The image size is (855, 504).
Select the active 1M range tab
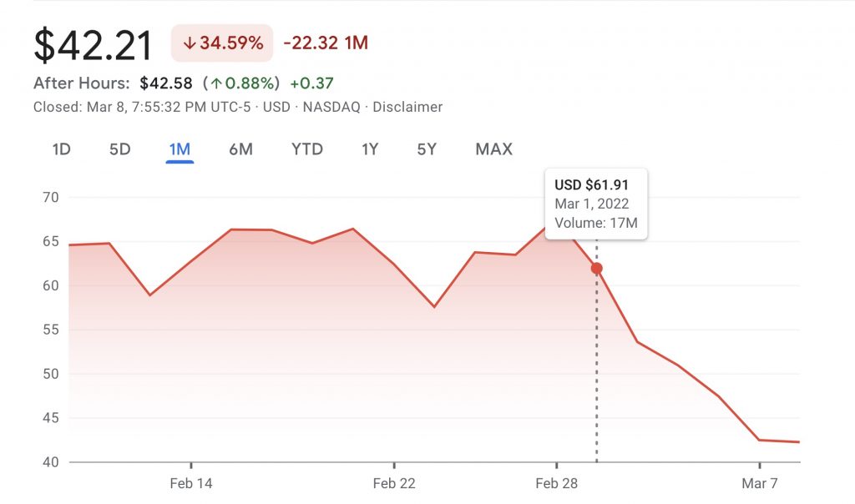pyautogui.click(x=180, y=150)
